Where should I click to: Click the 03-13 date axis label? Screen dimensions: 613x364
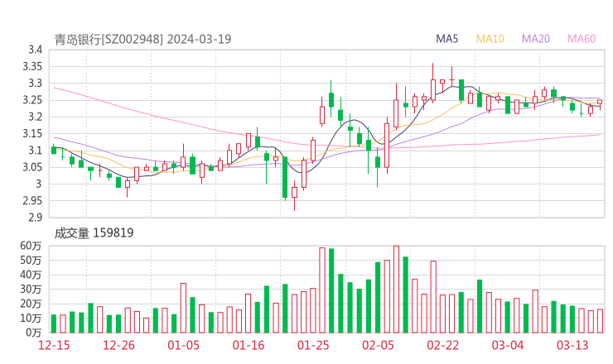[572, 345]
